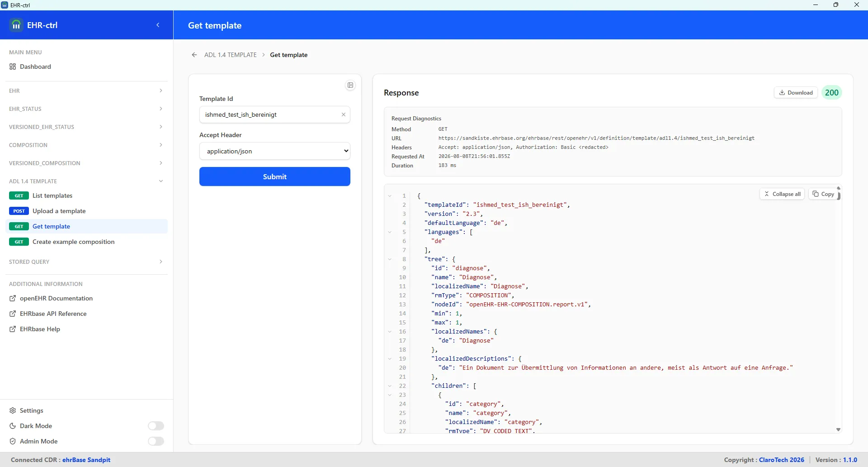Viewport: 868px width, 467px height.
Task: Click the response scrollbar down arrow
Action: point(838,430)
